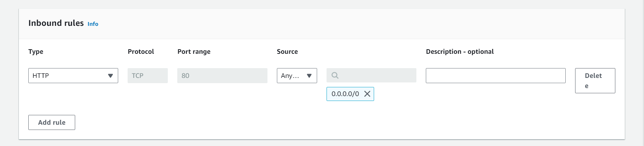
Task: Click the Port range column label
Action: [x=194, y=52]
